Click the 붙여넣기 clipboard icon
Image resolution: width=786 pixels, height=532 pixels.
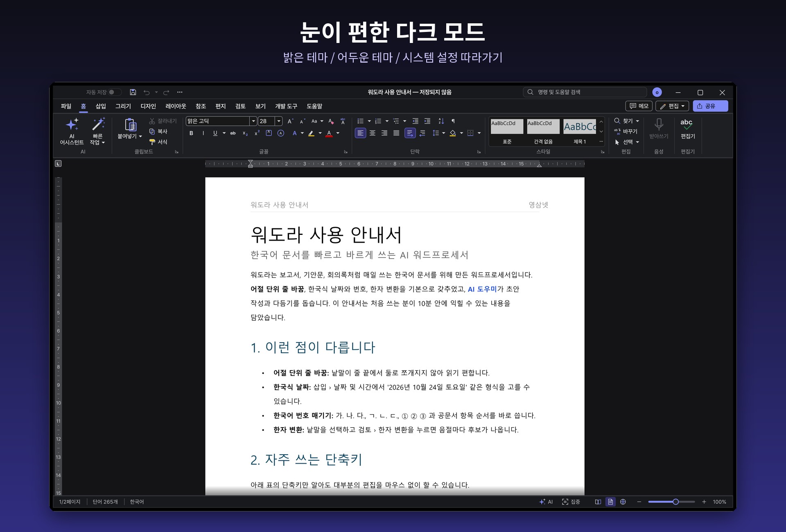click(x=130, y=124)
